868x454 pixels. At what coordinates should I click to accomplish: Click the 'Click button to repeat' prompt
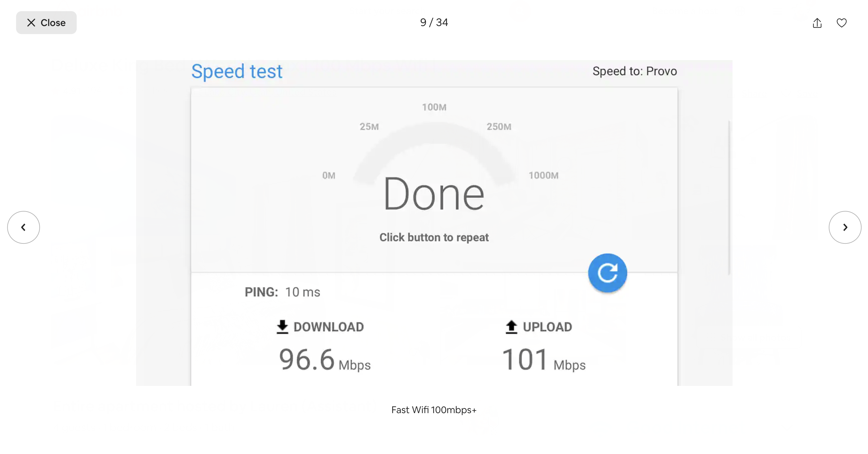434,237
